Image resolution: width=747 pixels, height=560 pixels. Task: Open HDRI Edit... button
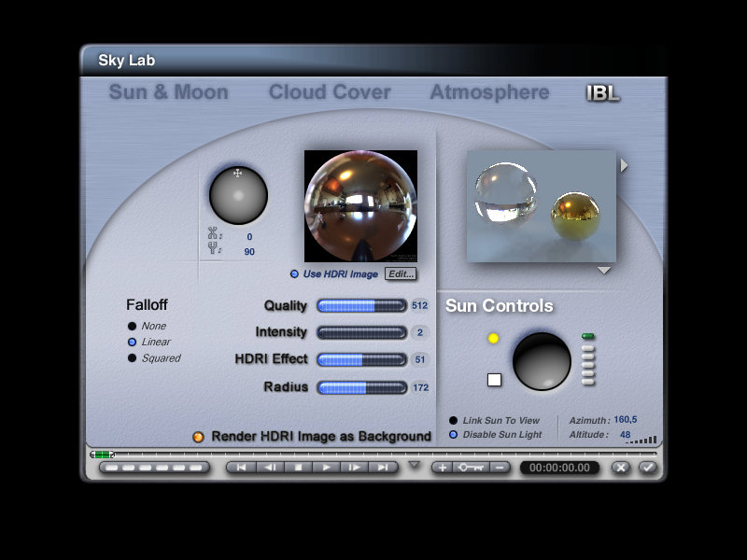click(x=401, y=273)
